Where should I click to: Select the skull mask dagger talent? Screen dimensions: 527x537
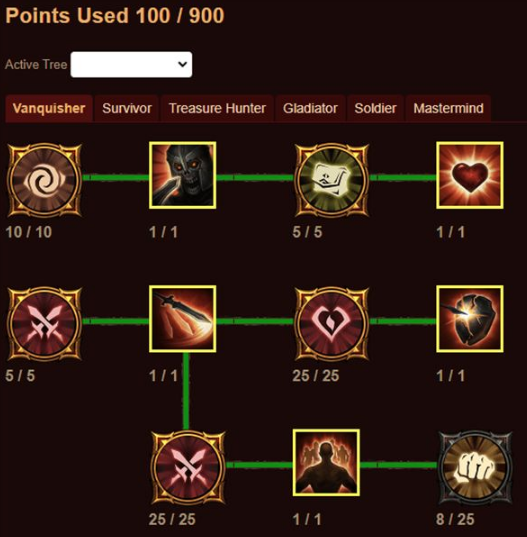click(x=183, y=175)
